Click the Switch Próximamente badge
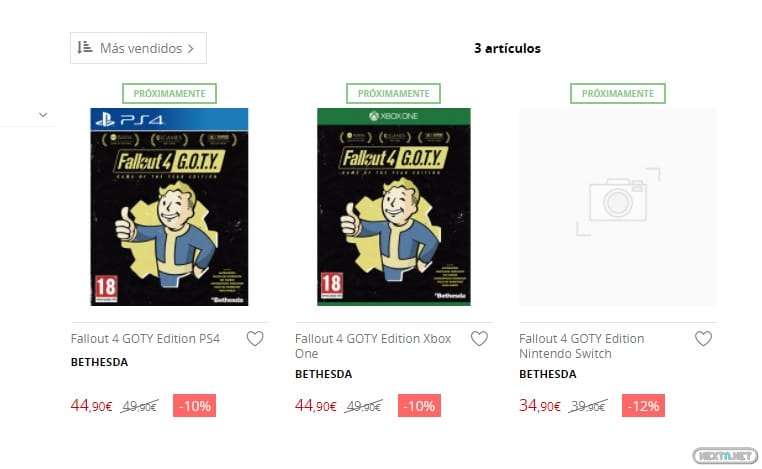This screenshot has height=469, width=762. (618, 93)
